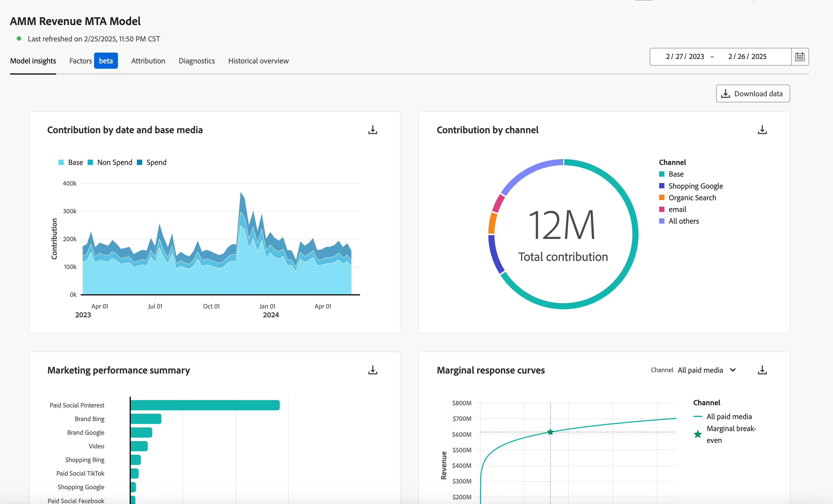
Task: Click the end date 2/26/2025 field
Action: pyautogui.click(x=747, y=56)
